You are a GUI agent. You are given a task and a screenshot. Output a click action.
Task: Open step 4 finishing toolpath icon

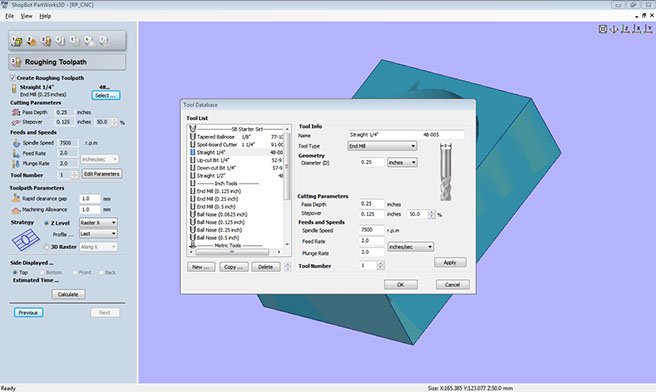pyautogui.click(x=60, y=41)
